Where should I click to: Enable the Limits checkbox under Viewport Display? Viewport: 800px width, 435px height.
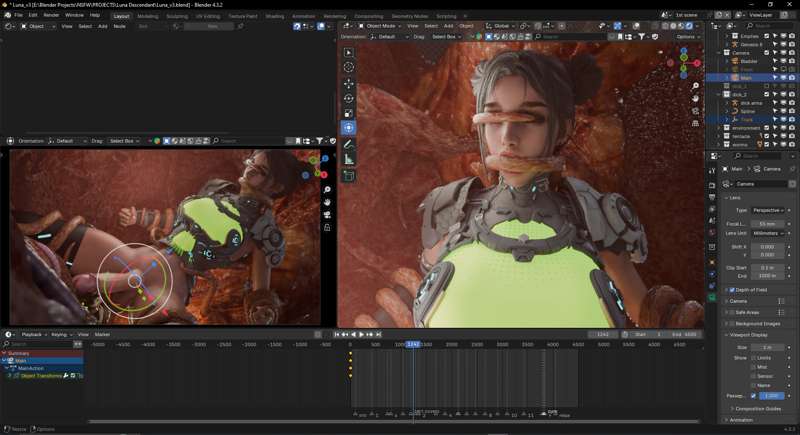[x=753, y=358]
